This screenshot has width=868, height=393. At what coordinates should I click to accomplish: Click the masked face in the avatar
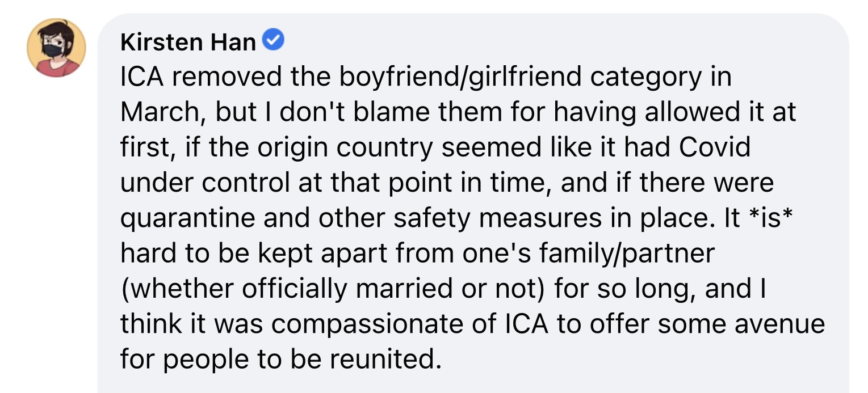click(55, 49)
